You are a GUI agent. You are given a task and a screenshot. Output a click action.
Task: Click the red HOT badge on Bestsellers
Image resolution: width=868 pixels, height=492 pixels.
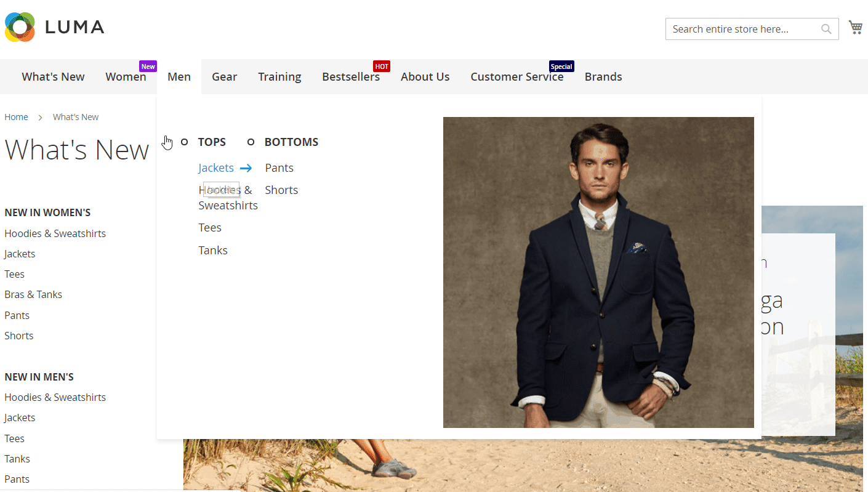[x=382, y=67]
